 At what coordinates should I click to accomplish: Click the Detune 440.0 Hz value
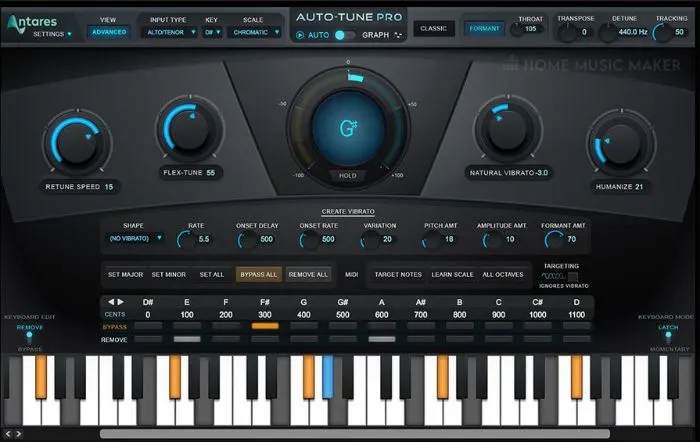(x=633, y=32)
